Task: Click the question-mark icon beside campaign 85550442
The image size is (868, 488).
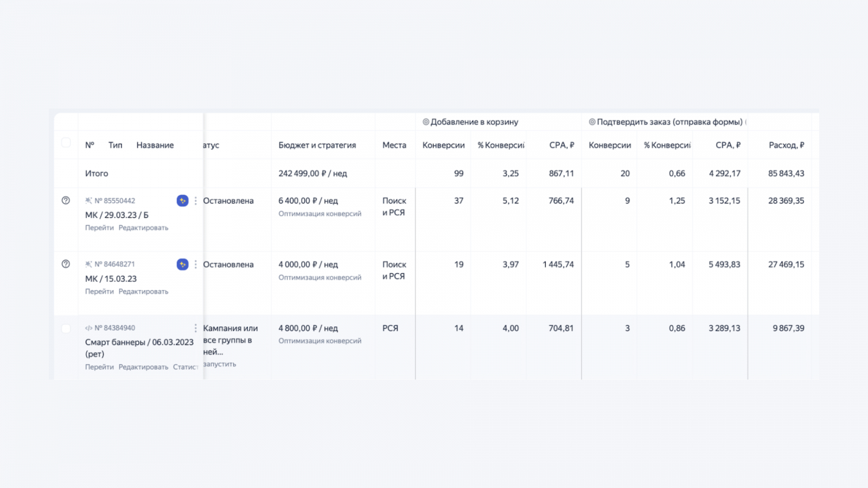Action: (66, 201)
